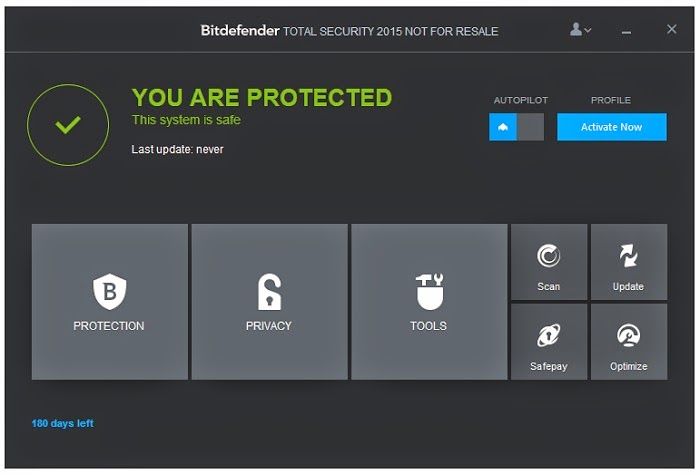Open the Privacy padlock tile
The height and width of the screenshot is (474, 700).
click(269, 293)
